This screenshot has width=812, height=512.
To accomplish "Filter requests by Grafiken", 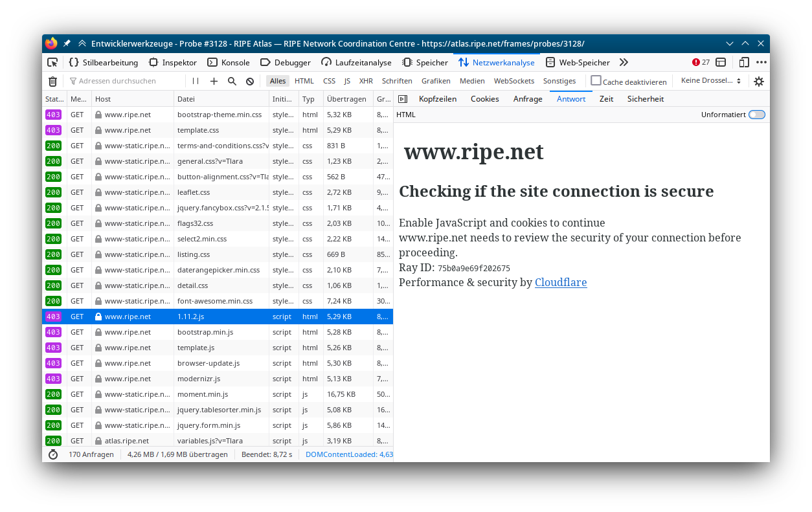I will tap(436, 81).
